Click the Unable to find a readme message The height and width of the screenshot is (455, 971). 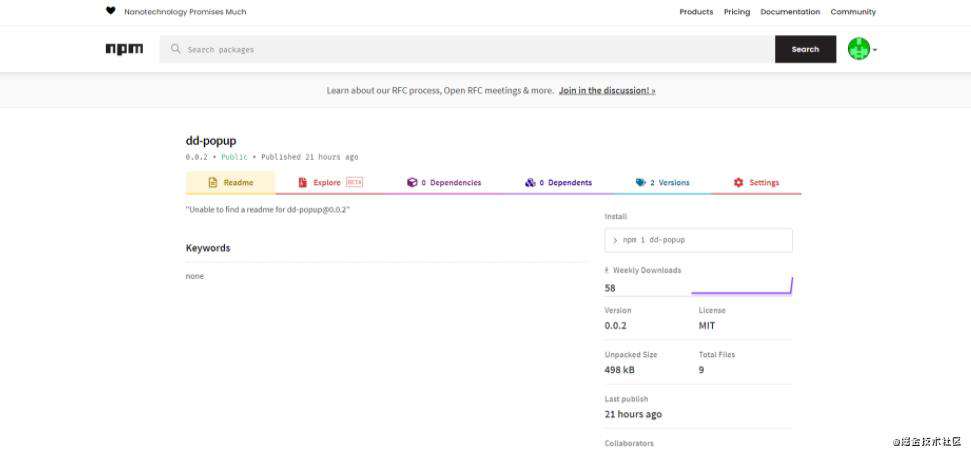[x=268, y=210]
